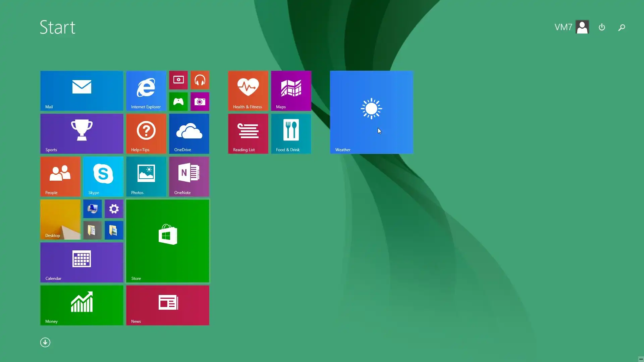
Task: Open the OneNote tile
Action: coord(189,176)
